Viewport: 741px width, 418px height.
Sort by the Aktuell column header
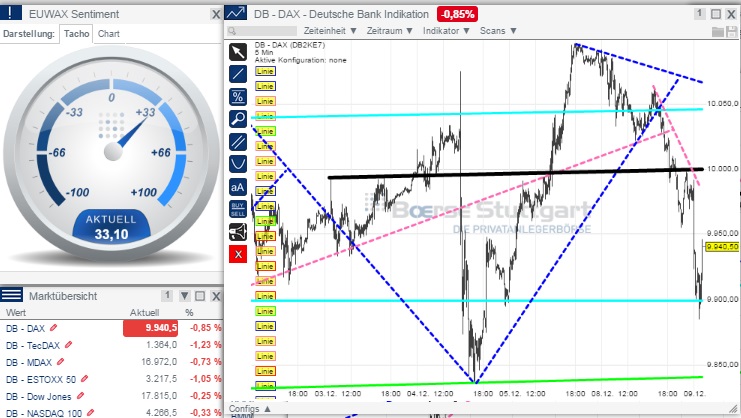[x=145, y=313]
